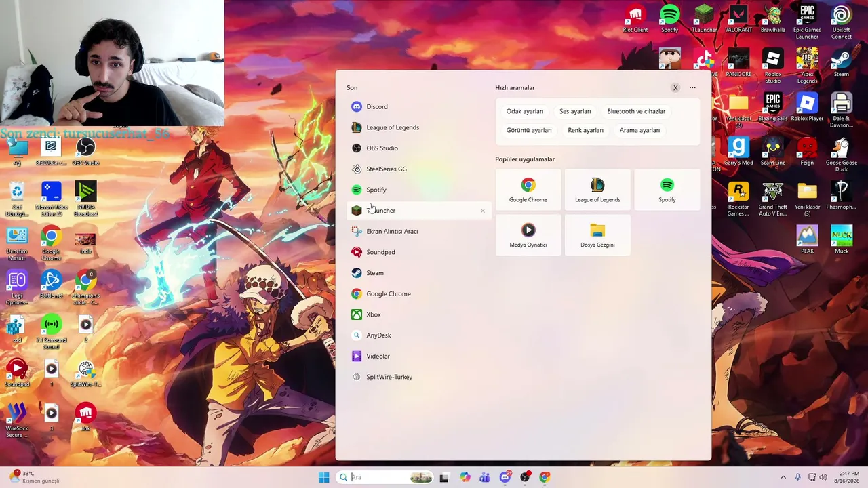
Task: Launch League of Legends from the Son list
Action: pyautogui.click(x=418, y=127)
